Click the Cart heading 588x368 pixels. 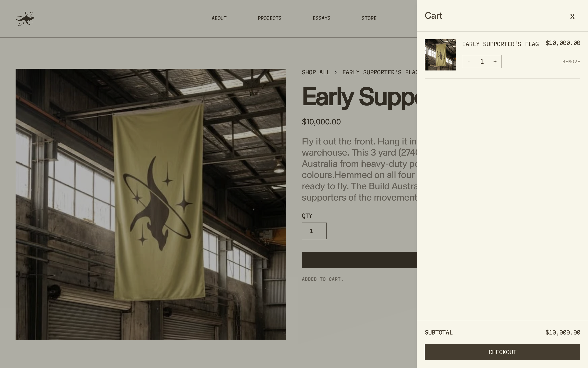433,16
